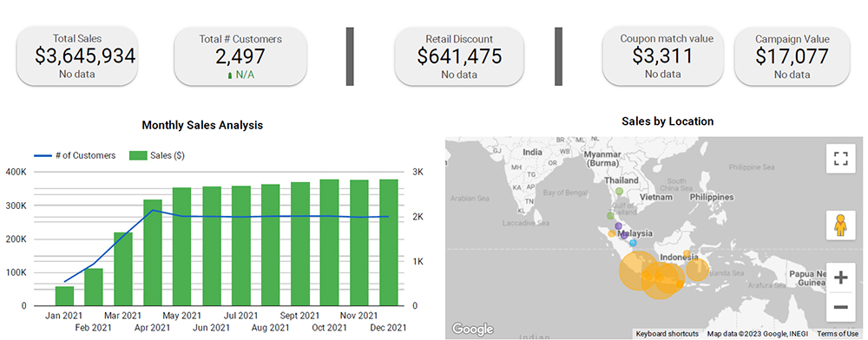Toggle fullscreen view on the map
Viewport: 868px width, 340px height.
coord(841,160)
